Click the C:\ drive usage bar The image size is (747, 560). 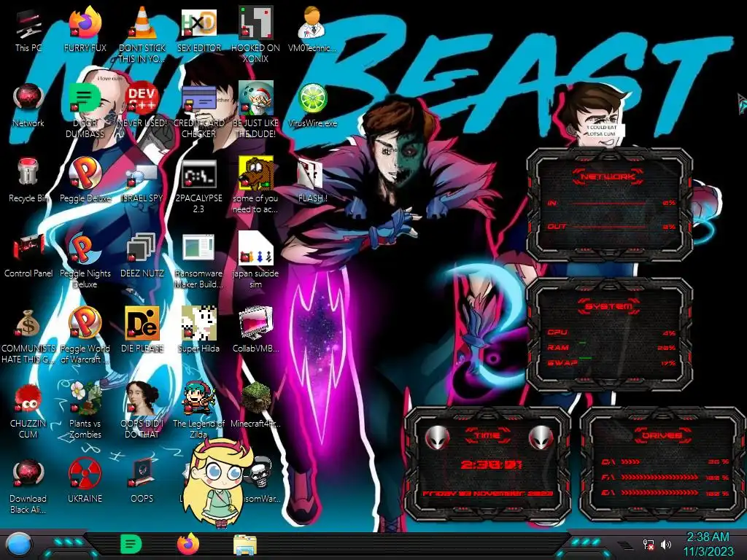coord(665,462)
